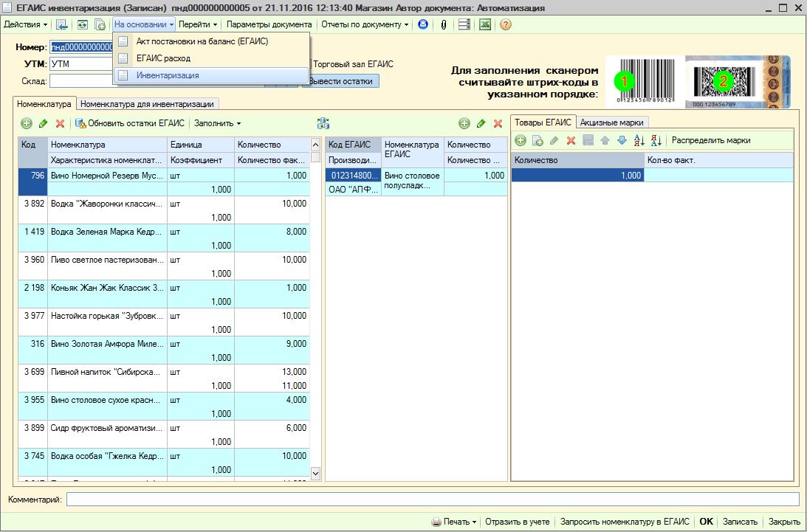Open the Печать dropdown
Image resolution: width=807 pixels, height=532 pixels.
click(x=455, y=522)
